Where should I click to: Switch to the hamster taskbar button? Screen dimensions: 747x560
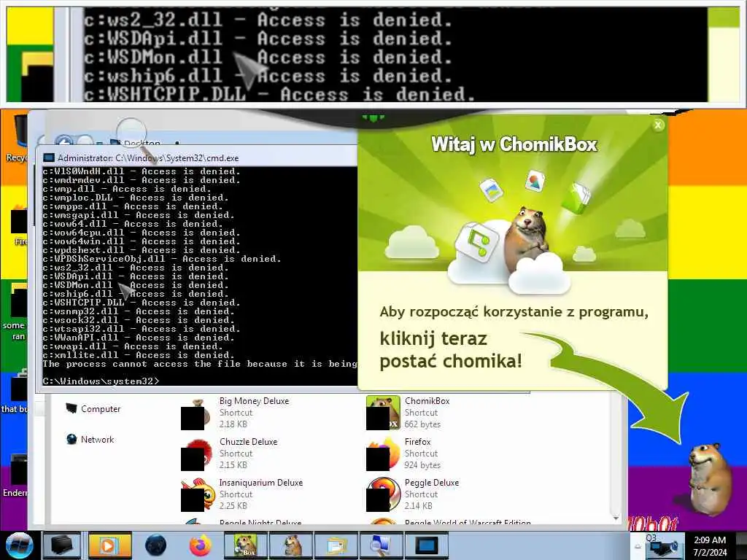(x=292, y=545)
